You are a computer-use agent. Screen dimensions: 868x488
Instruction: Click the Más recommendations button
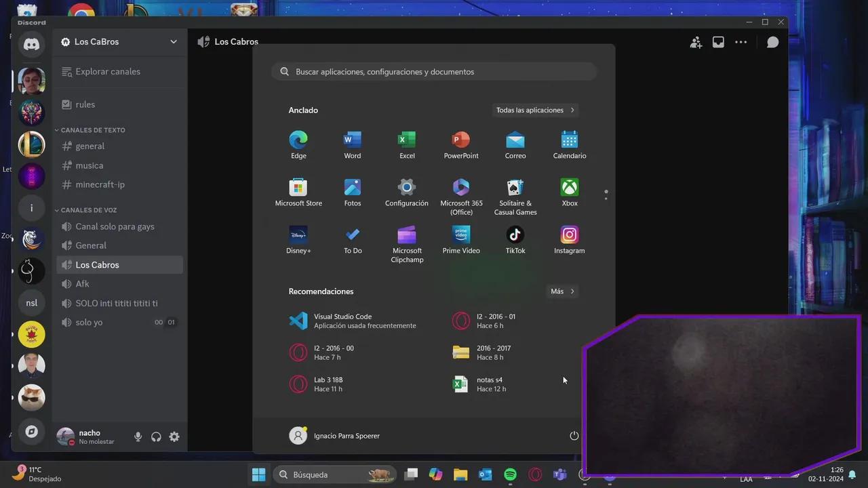562,291
